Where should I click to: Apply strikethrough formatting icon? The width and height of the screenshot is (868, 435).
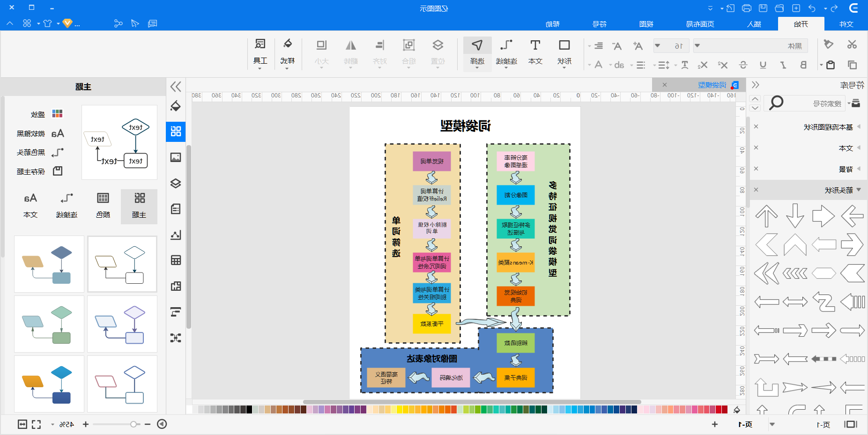click(x=743, y=65)
